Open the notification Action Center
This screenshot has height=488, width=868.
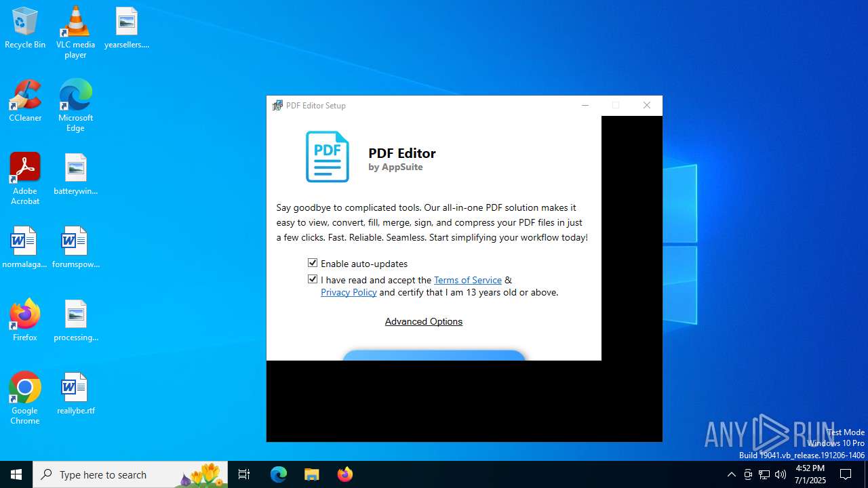[x=846, y=474]
